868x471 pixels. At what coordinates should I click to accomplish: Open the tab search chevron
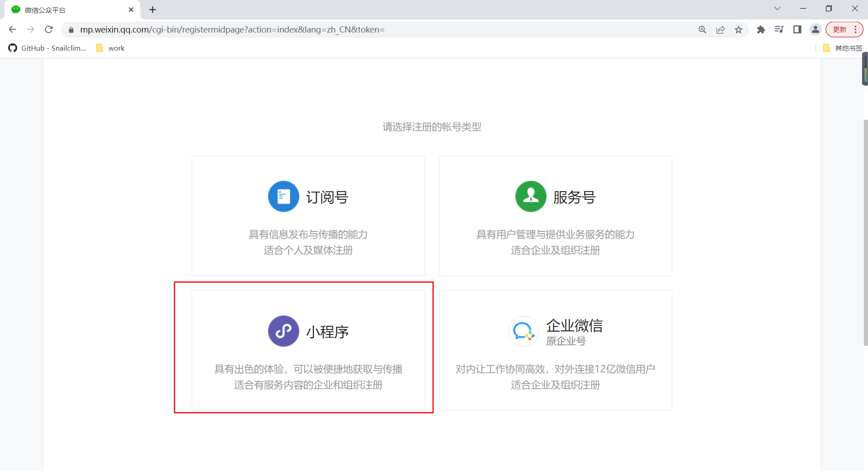click(x=777, y=9)
